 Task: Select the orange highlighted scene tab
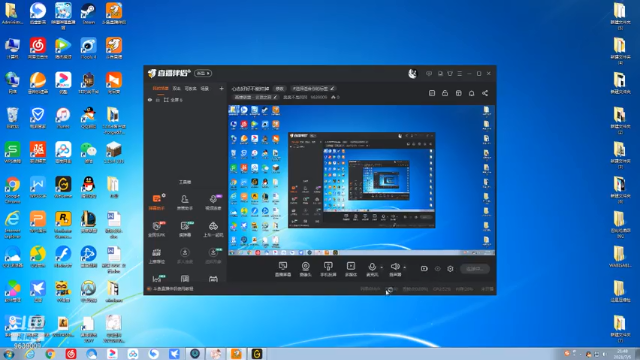tap(160, 88)
